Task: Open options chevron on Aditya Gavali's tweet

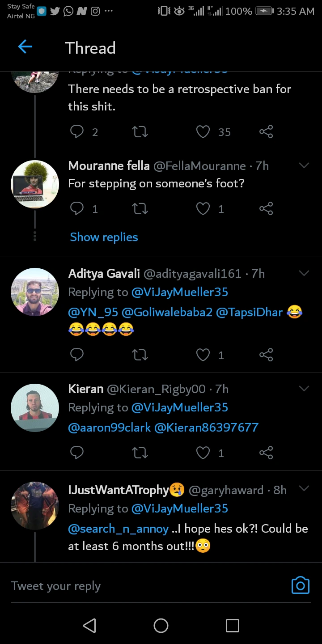Action: [304, 273]
